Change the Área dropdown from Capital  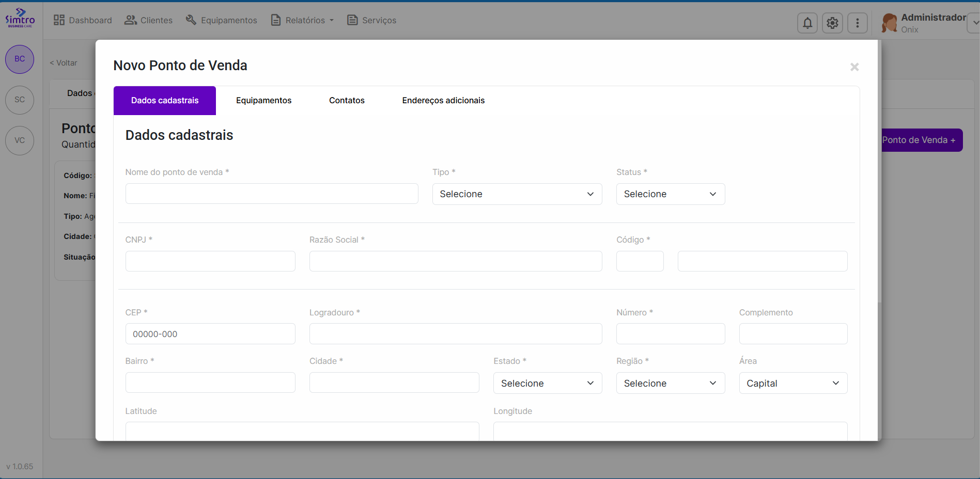792,384
